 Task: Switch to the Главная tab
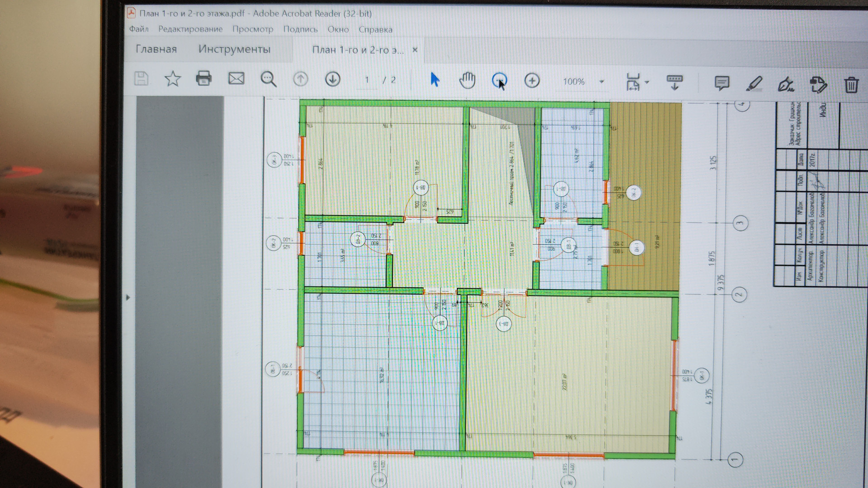tap(156, 49)
